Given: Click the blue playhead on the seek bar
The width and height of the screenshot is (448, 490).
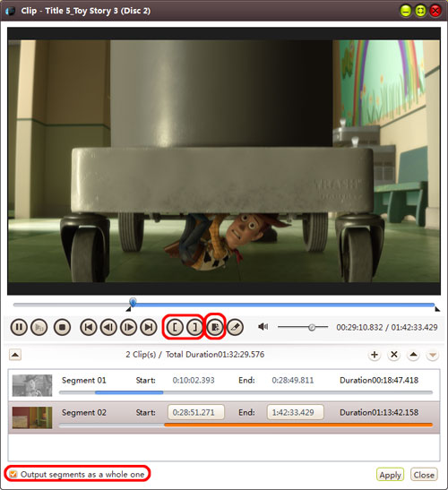Looking at the screenshot, I should pos(133,302).
